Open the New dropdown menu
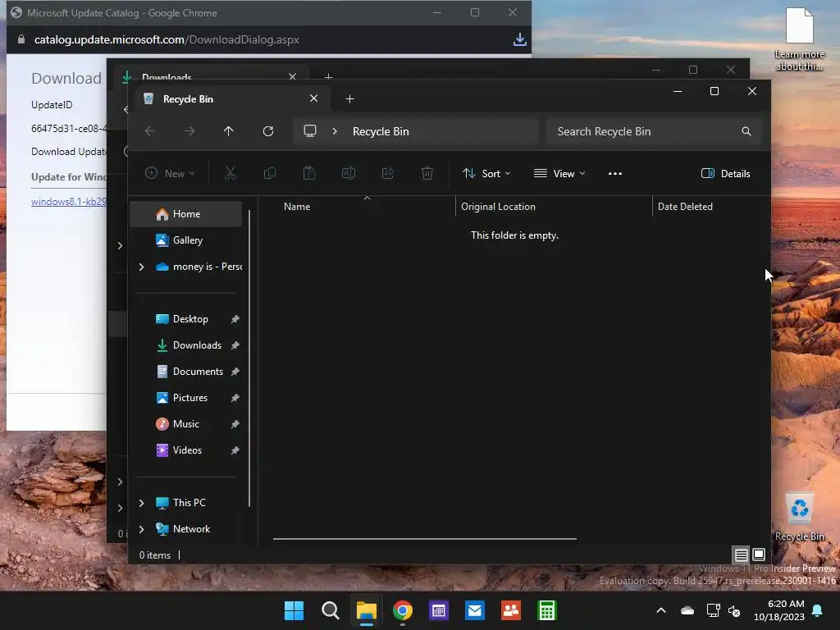Screen dimensions: 840x630 click(170, 174)
